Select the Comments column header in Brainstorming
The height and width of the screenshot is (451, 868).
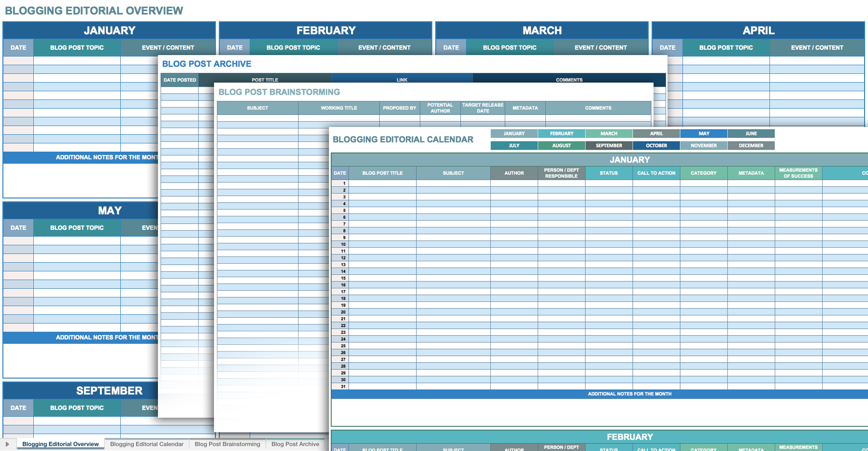[598, 108]
